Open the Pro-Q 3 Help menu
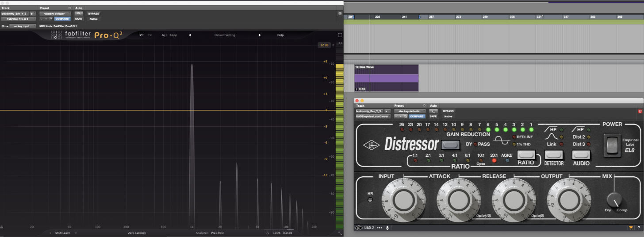The height and width of the screenshot is (237, 644). coord(280,35)
